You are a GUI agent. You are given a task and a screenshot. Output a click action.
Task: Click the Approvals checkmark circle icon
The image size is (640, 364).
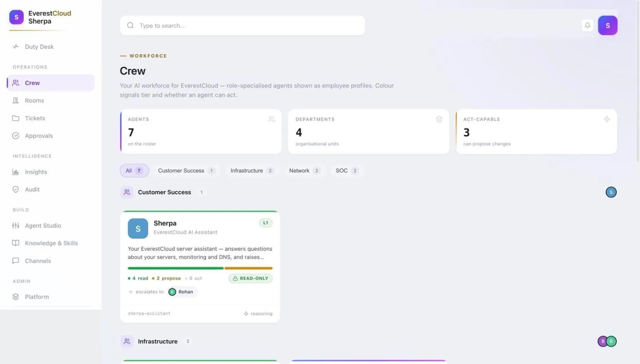click(16, 136)
